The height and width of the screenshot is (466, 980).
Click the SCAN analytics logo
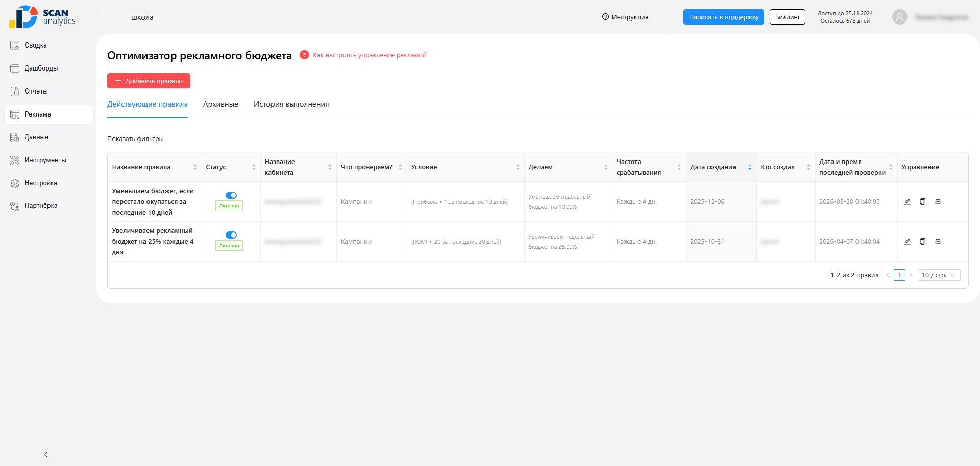[42, 17]
